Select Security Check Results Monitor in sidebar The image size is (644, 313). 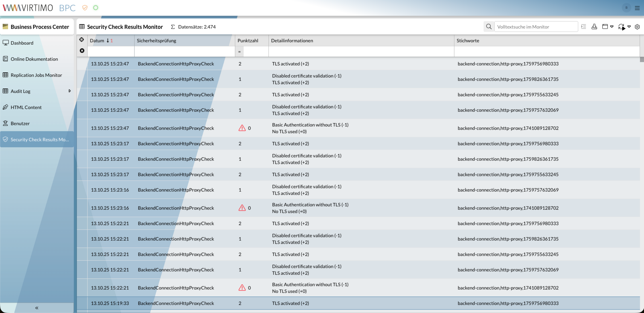point(40,139)
